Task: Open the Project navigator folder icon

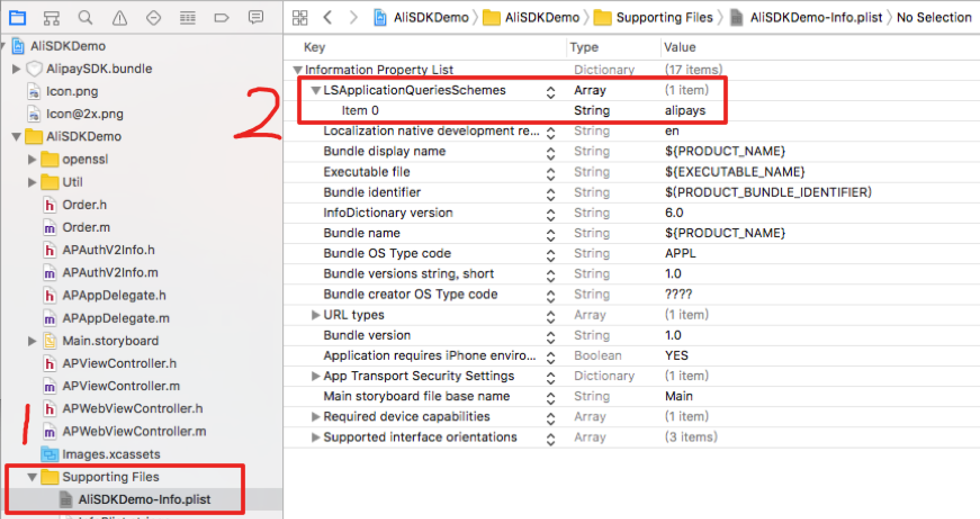Action: (18, 18)
